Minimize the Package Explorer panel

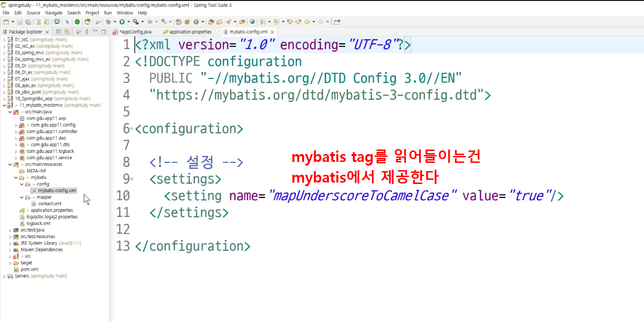(x=95, y=31)
